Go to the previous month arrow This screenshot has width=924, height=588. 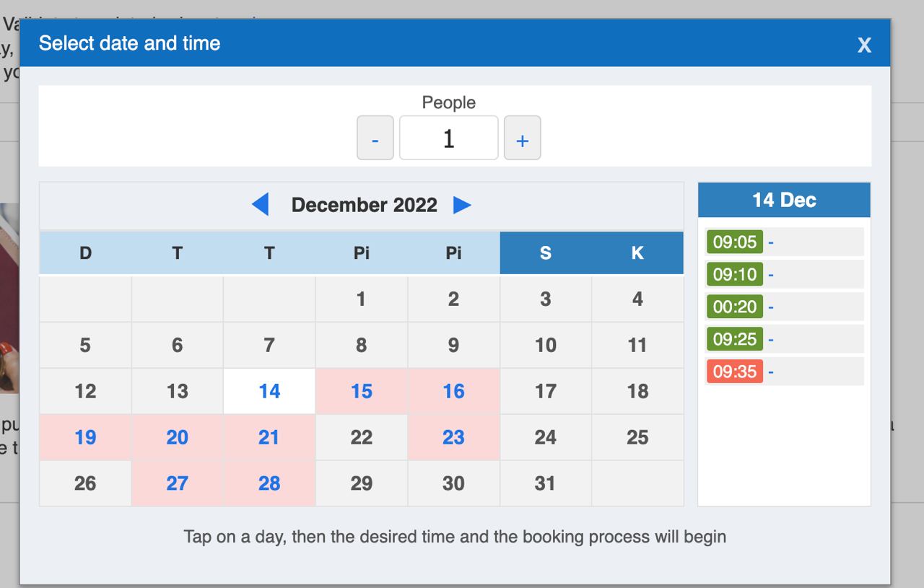pyautogui.click(x=261, y=205)
